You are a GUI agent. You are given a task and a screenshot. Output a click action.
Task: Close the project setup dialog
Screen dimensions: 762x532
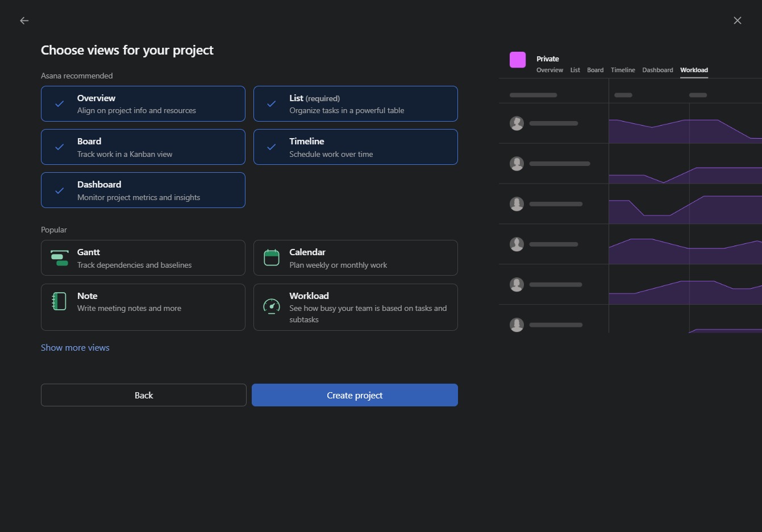tap(738, 20)
